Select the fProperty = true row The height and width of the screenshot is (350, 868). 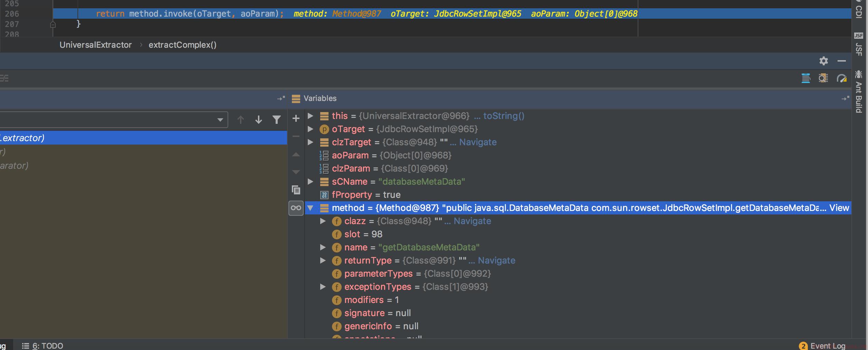(578, 195)
